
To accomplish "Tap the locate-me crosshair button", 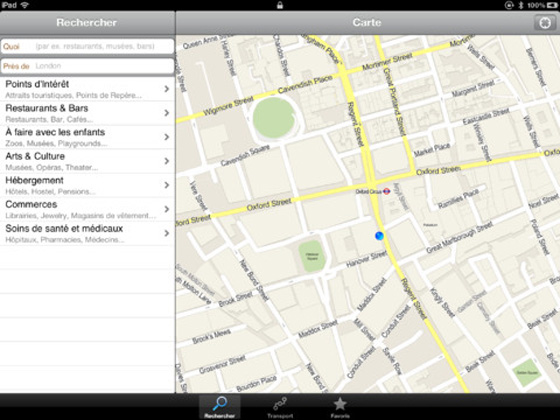I will pyautogui.click(x=545, y=22).
